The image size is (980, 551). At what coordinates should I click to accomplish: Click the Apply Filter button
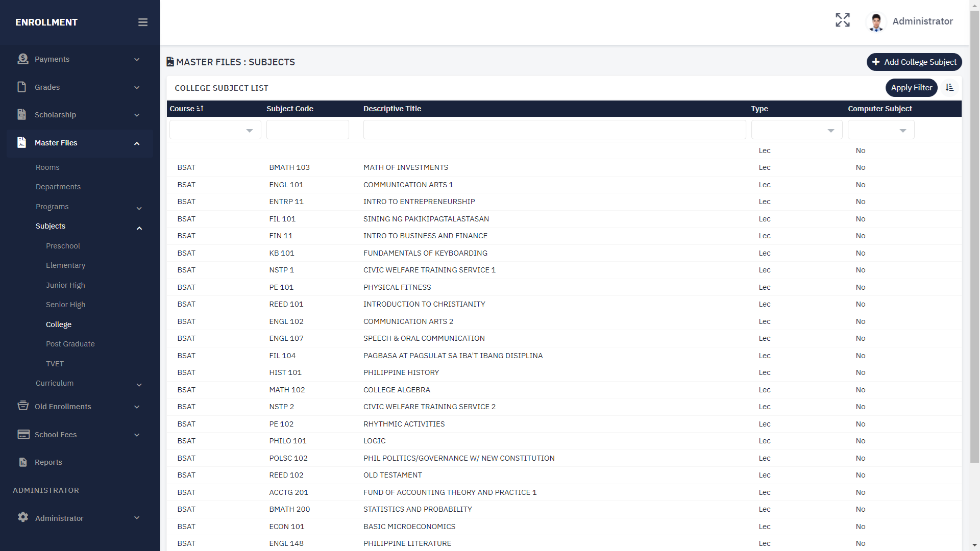point(911,88)
